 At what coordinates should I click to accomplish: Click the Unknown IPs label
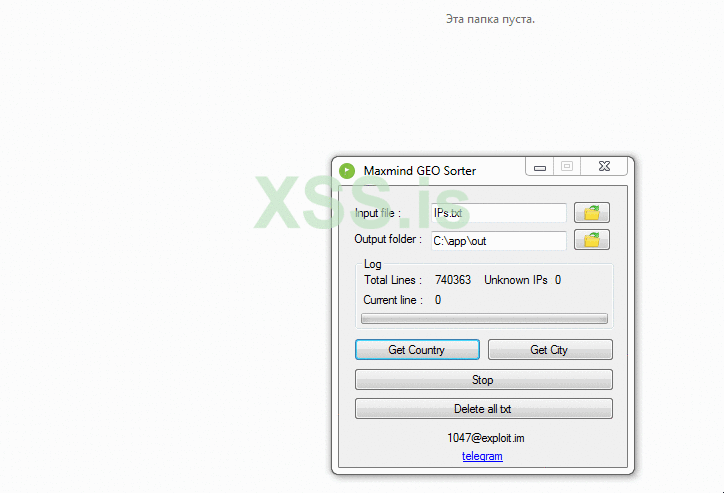517,280
